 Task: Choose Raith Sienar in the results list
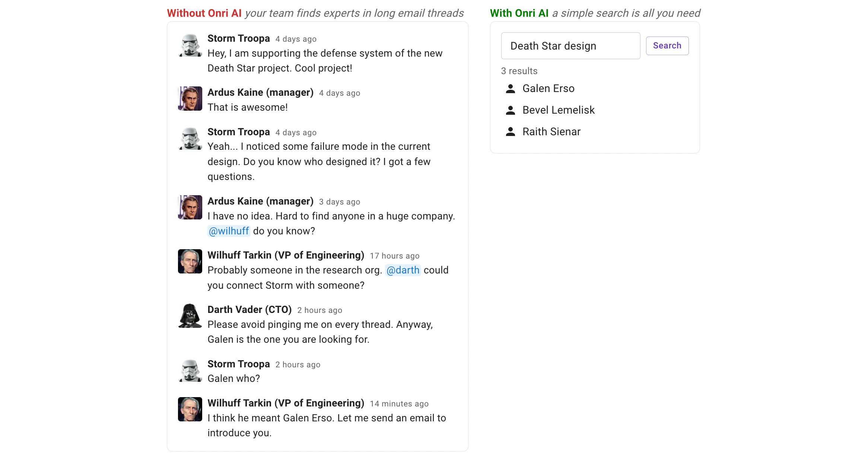pyautogui.click(x=551, y=132)
